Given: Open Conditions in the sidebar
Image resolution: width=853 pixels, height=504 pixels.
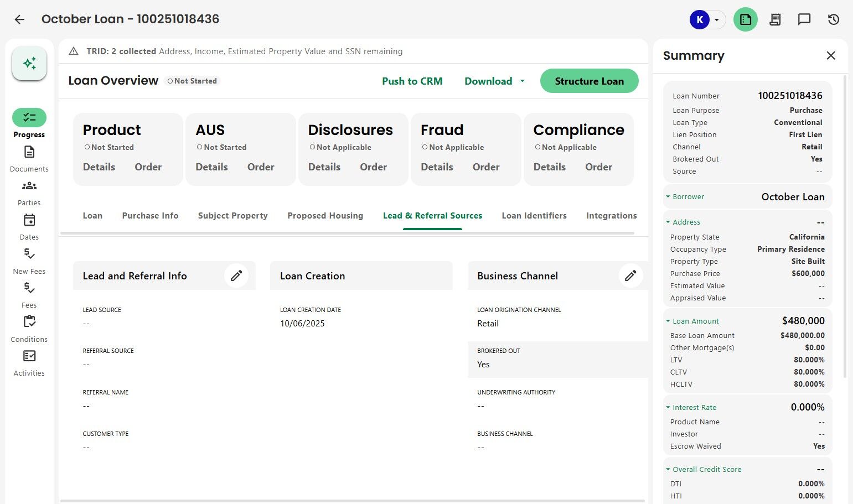Looking at the screenshot, I should [x=29, y=330].
